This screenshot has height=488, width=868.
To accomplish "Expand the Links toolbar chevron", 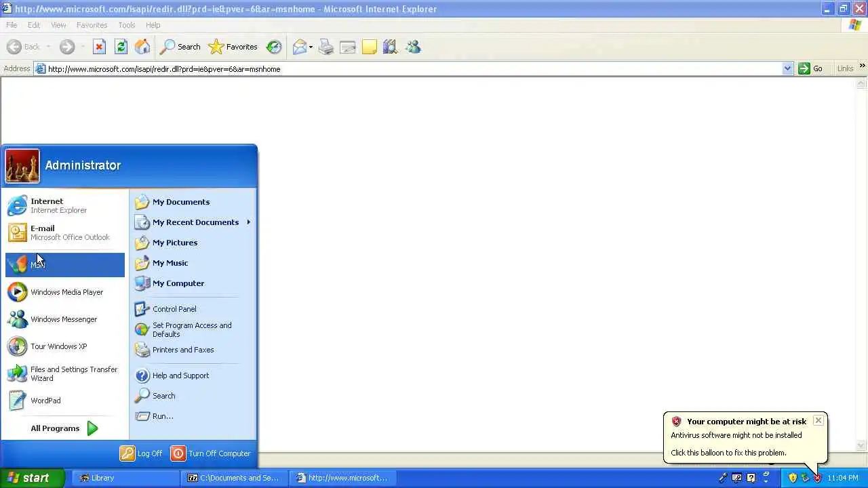I will (863, 66).
